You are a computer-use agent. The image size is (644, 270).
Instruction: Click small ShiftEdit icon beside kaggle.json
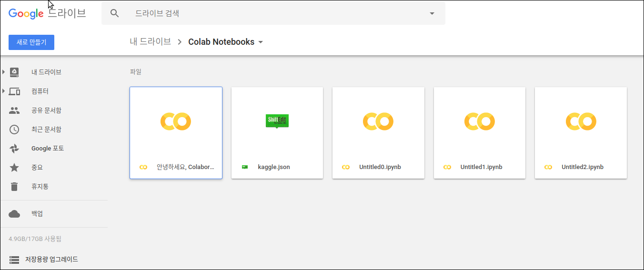pos(245,167)
